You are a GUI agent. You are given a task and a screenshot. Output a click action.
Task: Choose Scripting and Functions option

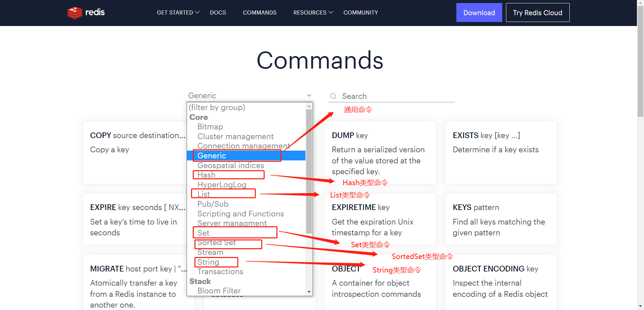[246, 214]
